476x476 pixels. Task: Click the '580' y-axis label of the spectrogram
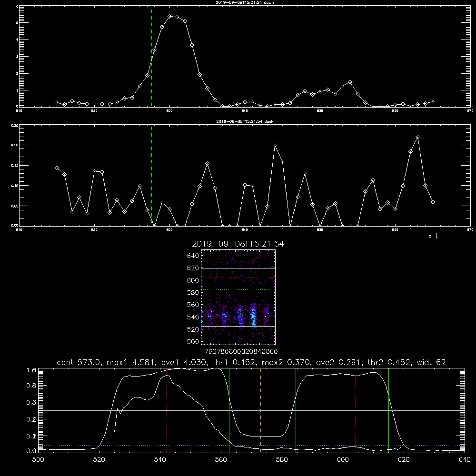click(x=193, y=293)
